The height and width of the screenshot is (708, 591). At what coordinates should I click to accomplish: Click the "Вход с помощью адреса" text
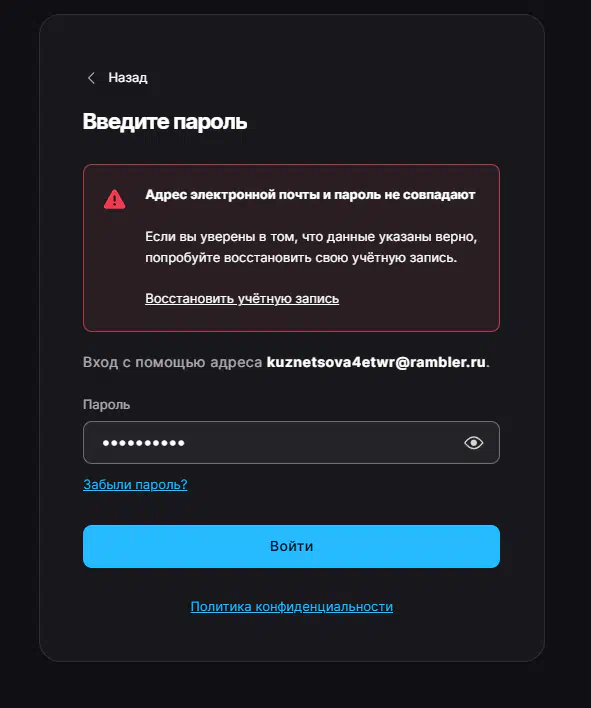(x=172, y=362)
